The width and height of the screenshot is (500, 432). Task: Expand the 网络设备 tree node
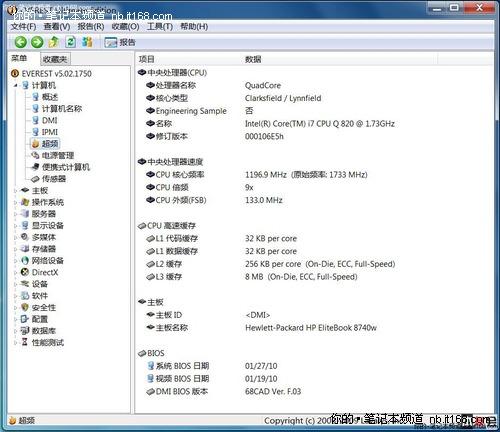coord(15,261)
